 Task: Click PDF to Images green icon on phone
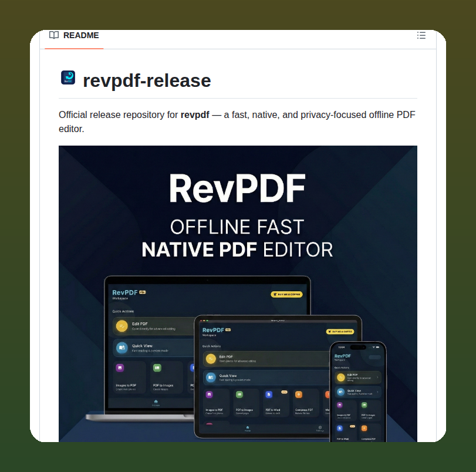(x=364, y=405)
